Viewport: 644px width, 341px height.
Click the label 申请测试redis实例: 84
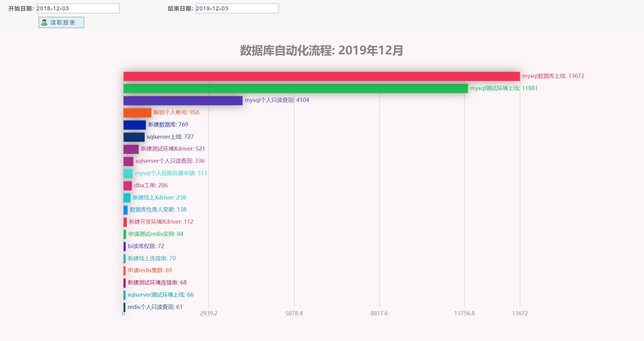(x=156, y=234)
